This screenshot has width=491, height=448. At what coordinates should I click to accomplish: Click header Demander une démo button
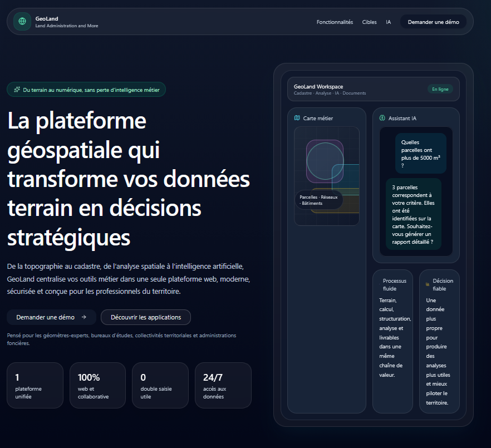click(433, 22)
